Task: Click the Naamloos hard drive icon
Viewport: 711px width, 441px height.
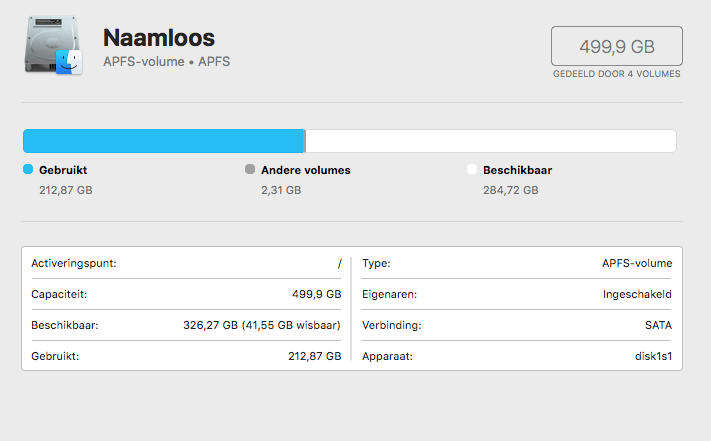Action: coord(54,45)
